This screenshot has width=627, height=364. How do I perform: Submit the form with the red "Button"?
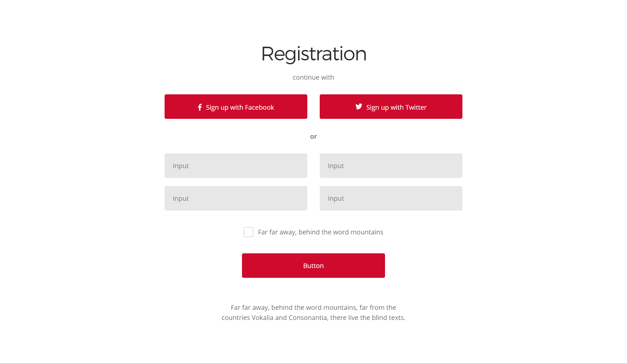pyautogui.click(x=313, y=265)
